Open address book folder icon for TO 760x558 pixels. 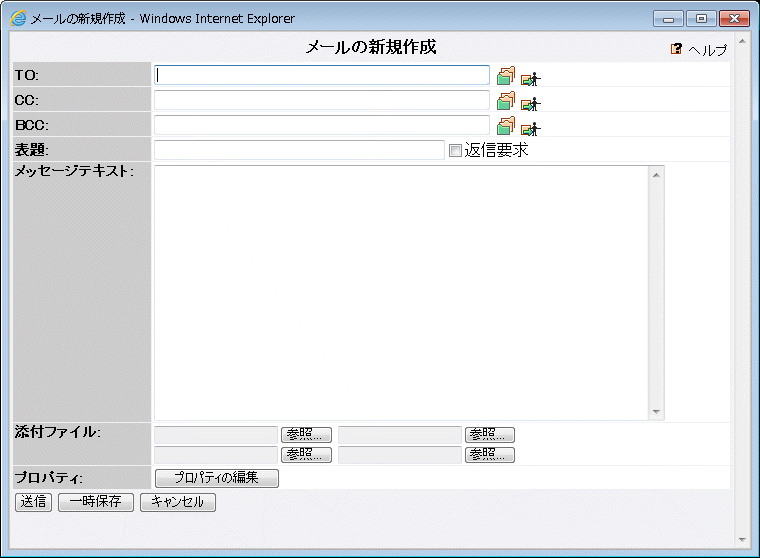(506, 76)
